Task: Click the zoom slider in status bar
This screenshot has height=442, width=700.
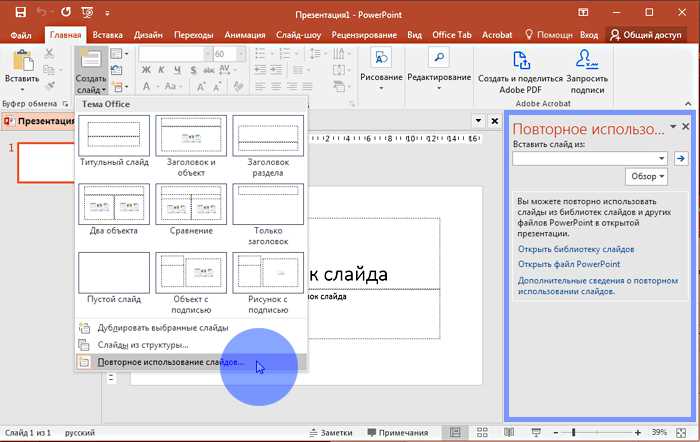Action: [597, 433]
